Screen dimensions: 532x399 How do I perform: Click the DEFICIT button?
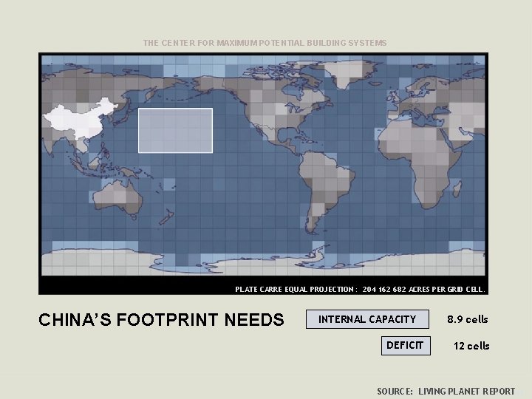[x=406, y=346]
